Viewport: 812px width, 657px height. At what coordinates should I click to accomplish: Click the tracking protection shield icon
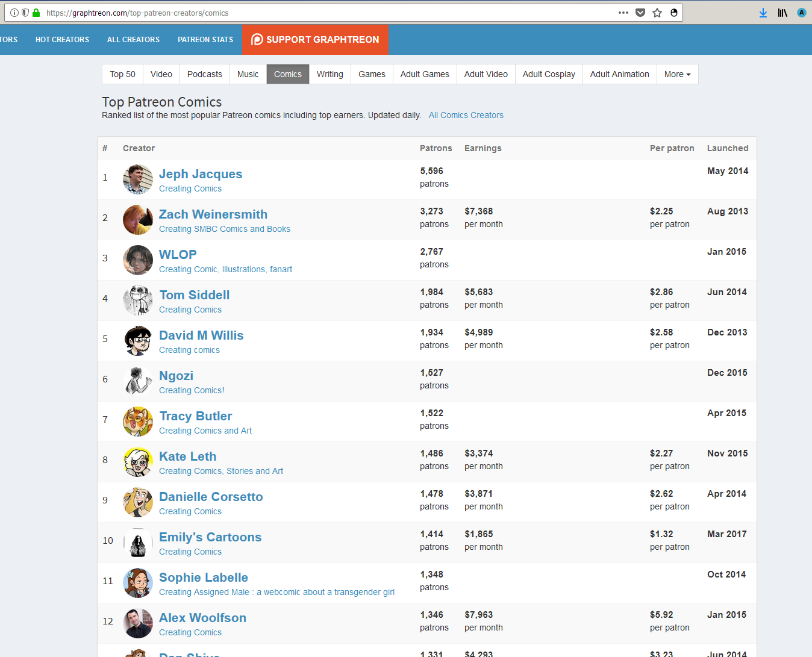[25, 13]
